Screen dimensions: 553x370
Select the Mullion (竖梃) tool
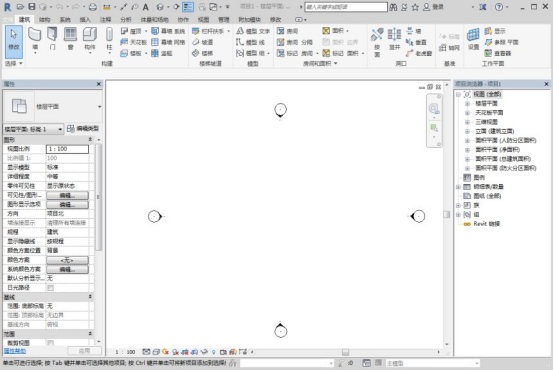coord(162,53)
